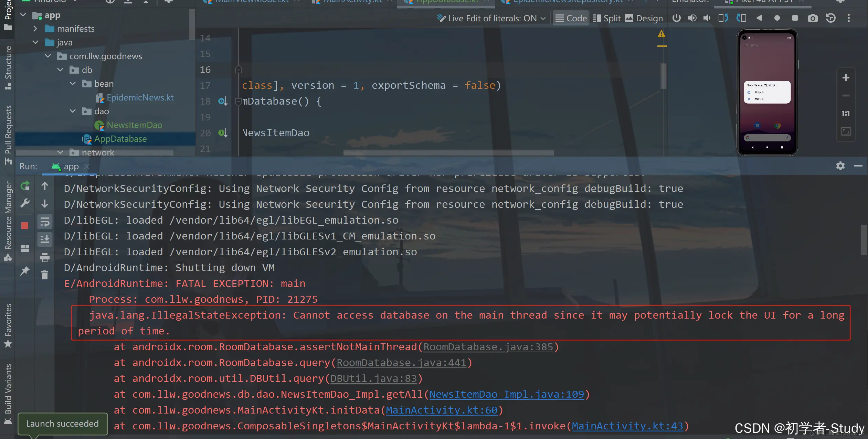Toggle soft-wrap in the Run console
The width and height of the screenshot is (868, 439).
pyautogui.click(x=45, y=222)
